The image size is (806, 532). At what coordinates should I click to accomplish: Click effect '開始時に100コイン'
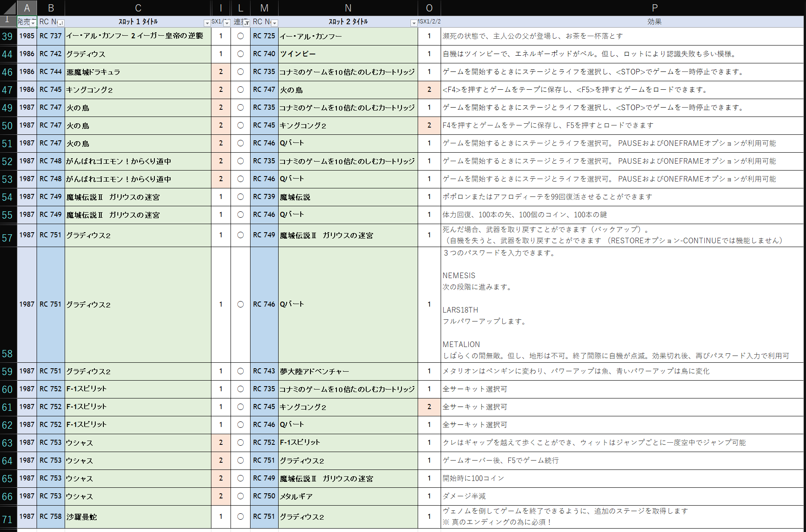(x=622, y=478)
